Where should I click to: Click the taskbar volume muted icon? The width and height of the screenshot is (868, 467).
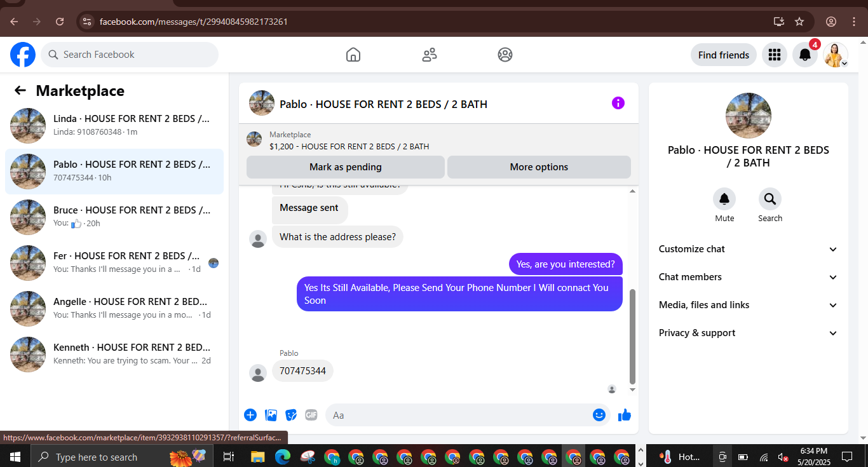(783, 457)
